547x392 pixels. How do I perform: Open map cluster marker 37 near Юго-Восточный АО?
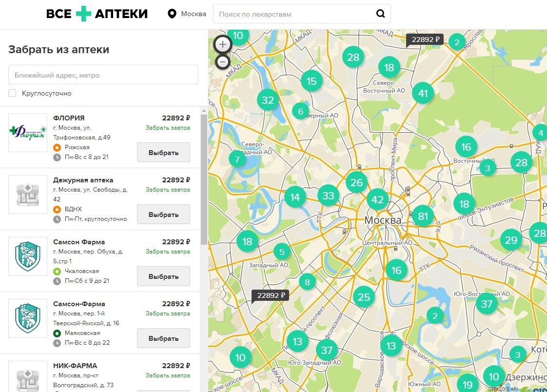[x=487, y=304]
